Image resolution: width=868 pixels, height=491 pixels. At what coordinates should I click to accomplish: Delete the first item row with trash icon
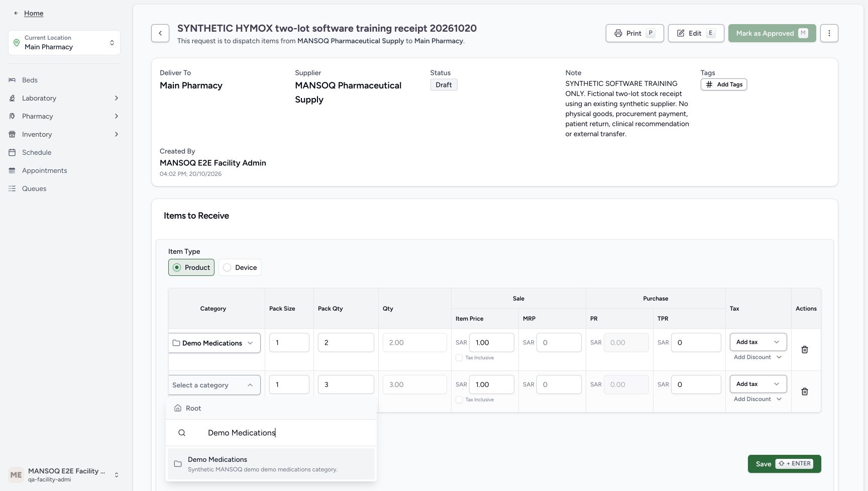click(x=804, y=349)
